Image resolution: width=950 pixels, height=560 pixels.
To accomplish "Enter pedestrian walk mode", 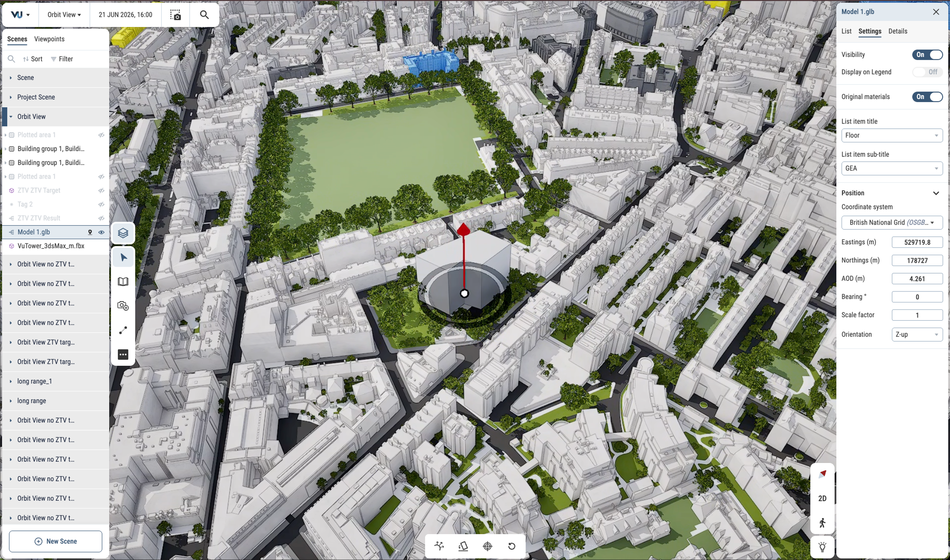I will pyautogui.click(x=822, y=523).
